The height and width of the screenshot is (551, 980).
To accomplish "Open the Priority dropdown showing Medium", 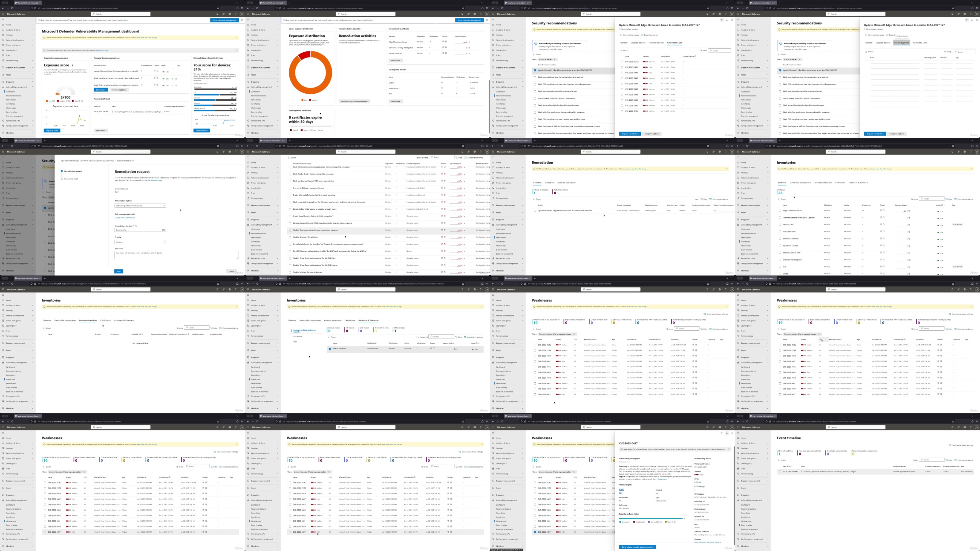I will pos(140,242).
